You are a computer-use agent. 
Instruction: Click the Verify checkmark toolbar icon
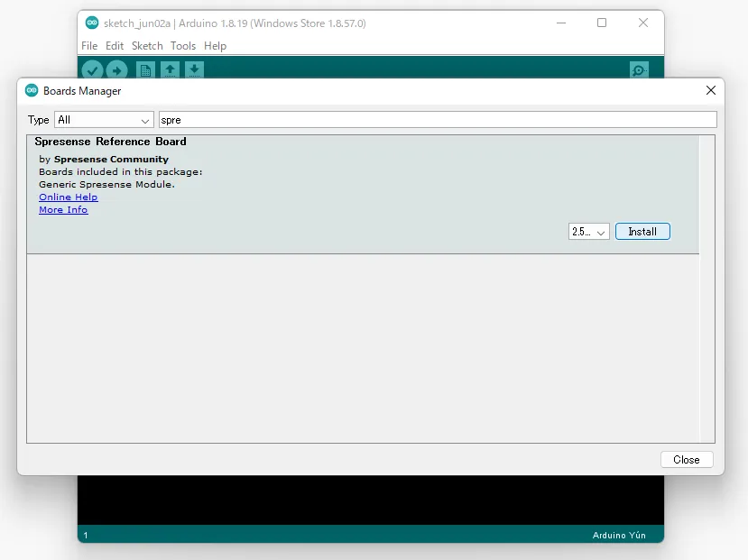[x=92, y=70]
